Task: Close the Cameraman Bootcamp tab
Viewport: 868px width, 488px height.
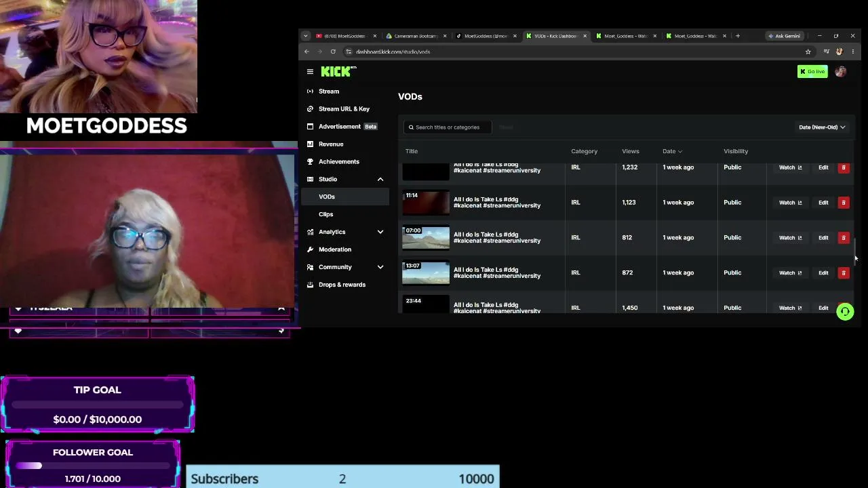Action: pyautogui.click(x=445, y=36)
